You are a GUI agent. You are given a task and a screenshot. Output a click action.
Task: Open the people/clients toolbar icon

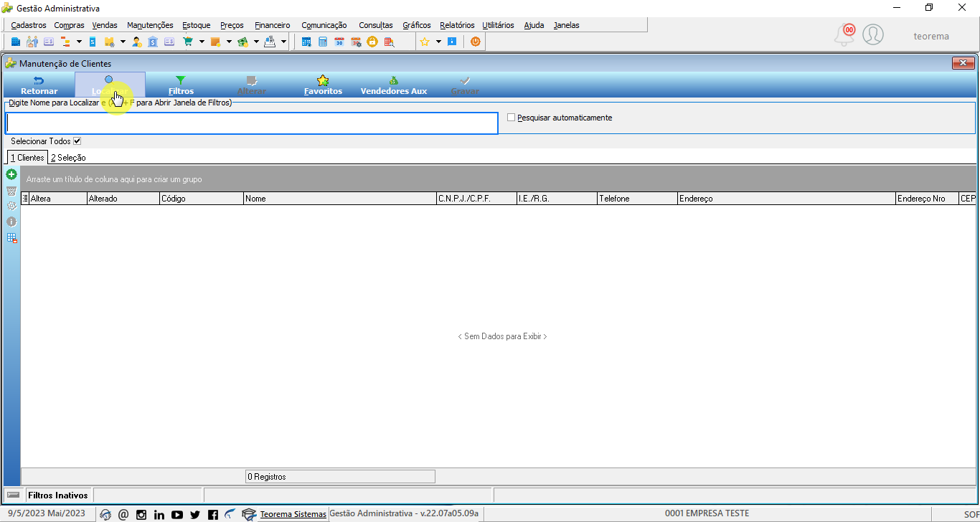(32, 42)
